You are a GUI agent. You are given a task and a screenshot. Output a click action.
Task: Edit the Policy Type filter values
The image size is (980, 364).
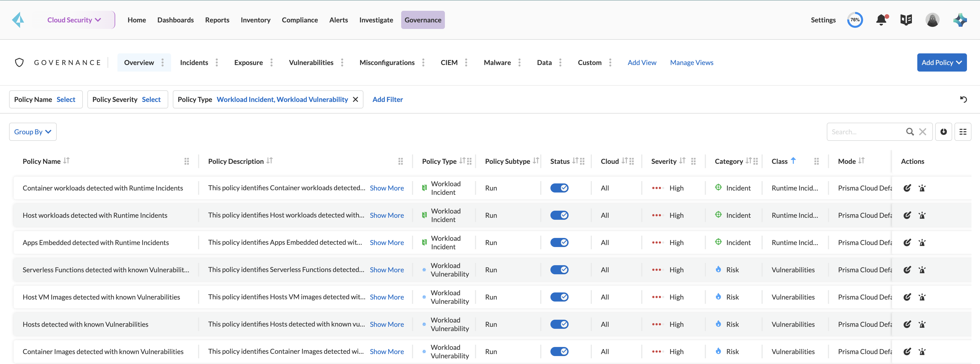pyautogui.click(x=282, y=99)
